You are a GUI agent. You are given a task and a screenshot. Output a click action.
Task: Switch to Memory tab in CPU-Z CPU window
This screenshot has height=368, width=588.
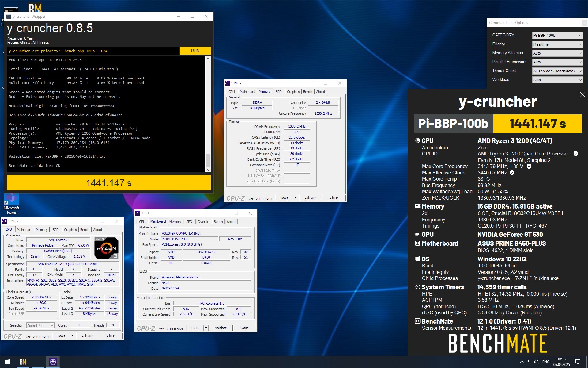point(42,230)
